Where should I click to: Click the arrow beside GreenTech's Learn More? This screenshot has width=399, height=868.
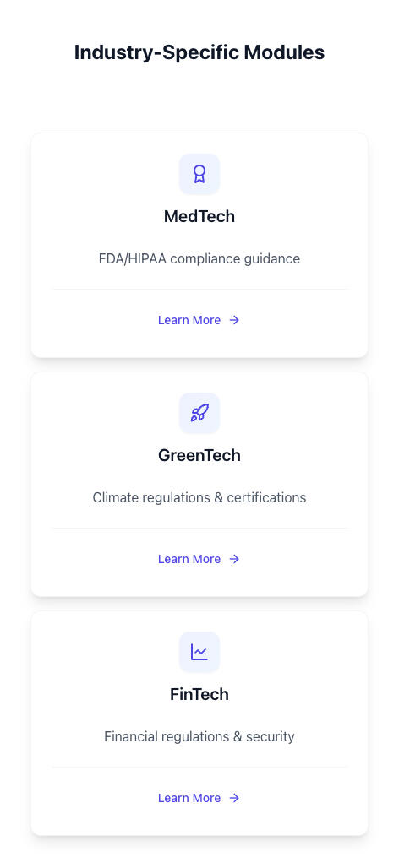pos(234,559)
